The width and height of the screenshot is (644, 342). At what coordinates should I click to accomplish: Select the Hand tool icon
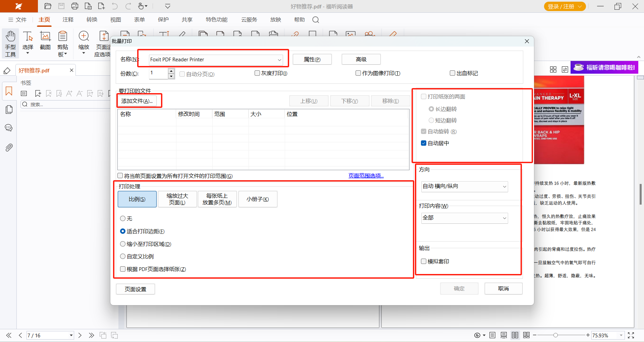tap(10, 37)
